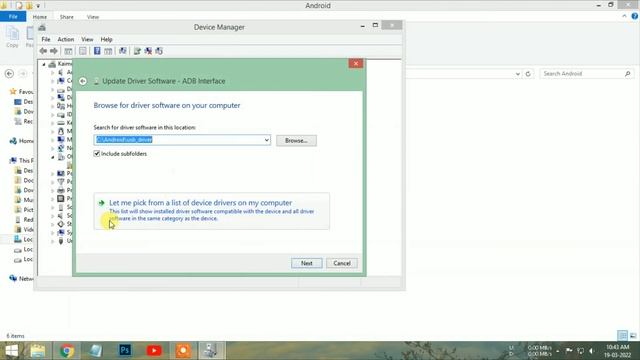Open the Device Manager Help menu
640x360 pixels.
106,40
